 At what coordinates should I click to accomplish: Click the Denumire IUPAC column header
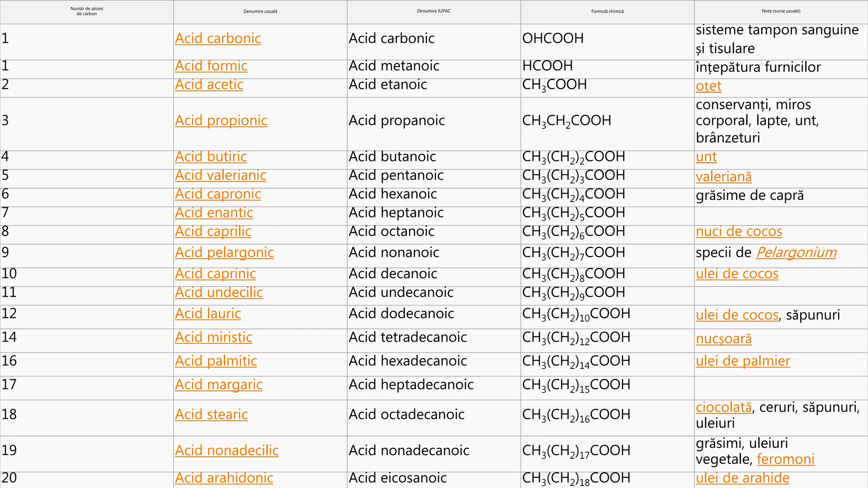434,11
